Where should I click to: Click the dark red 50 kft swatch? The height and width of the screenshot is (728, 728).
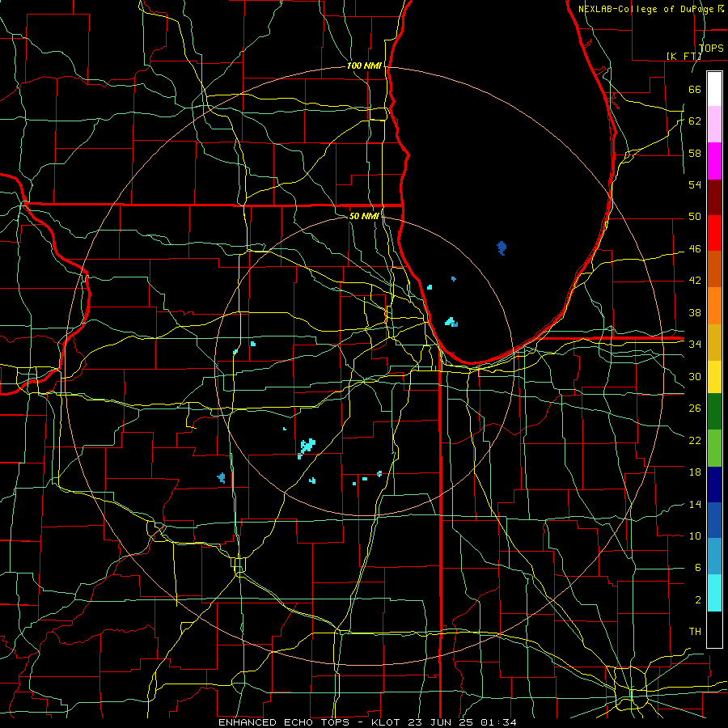pyautogui.click(x=714, y=197)
